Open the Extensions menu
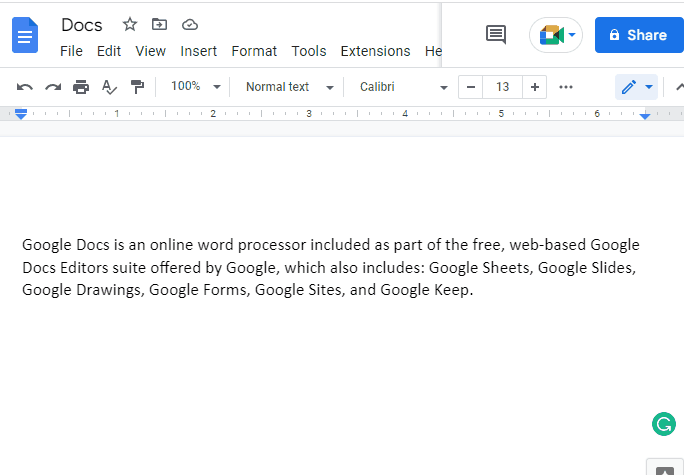 376,51
